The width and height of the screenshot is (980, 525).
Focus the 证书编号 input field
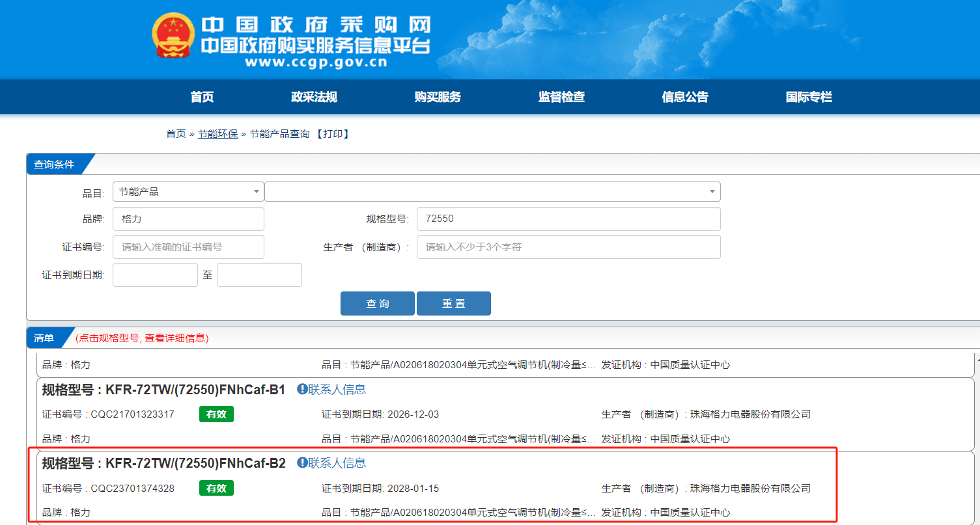click(x=188, y=247)
